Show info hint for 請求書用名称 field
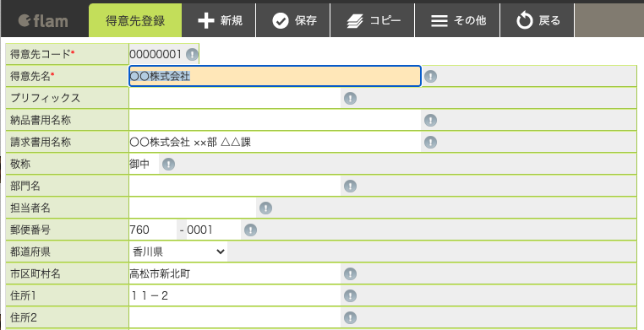The height and width of the screenshot is (330, 644). click(430, 143)
